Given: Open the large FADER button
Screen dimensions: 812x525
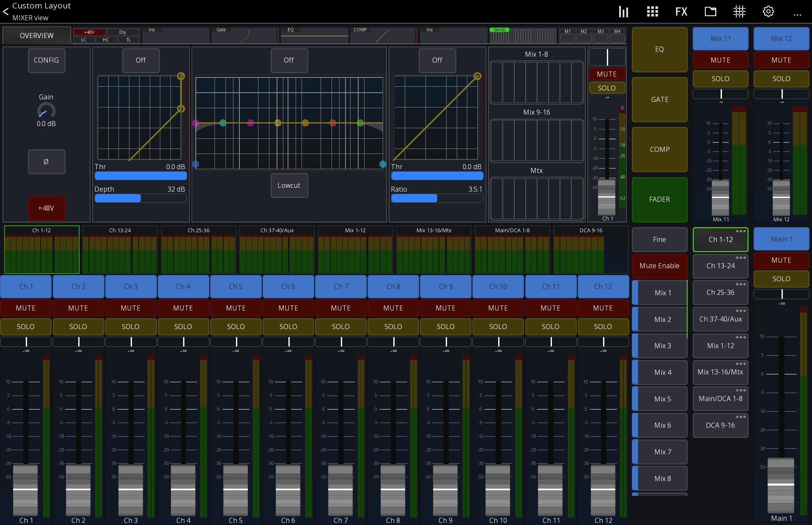Looking at the screenshot, I should (x=660, y=199).
